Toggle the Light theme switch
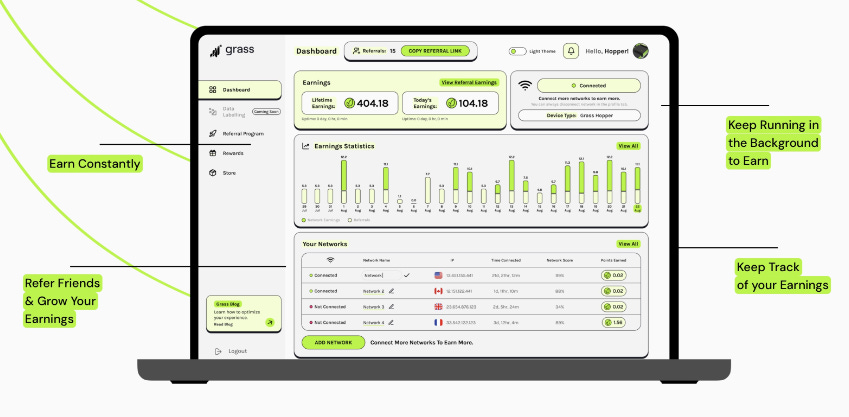Image resolution: width=849 pixels, height=417 pixels. click(518, 51)
